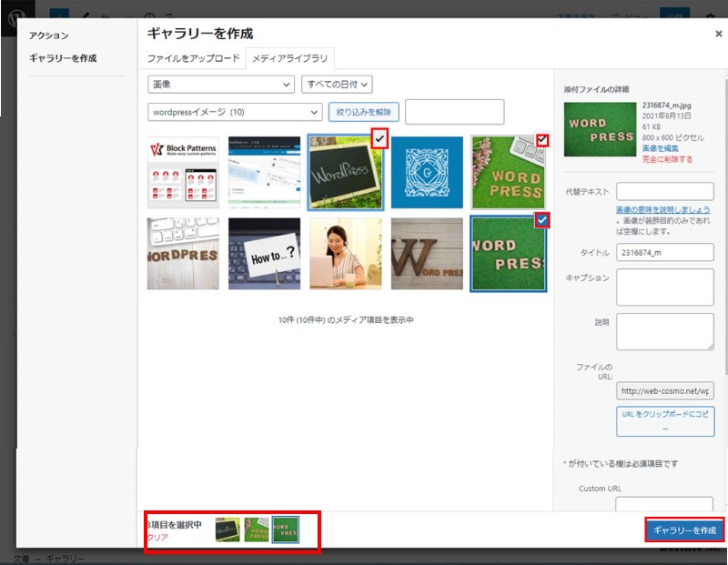Screen dimensions: 728x565
Task: Click the ギャラリーを作成 blue button
Action: coord(684,530)
